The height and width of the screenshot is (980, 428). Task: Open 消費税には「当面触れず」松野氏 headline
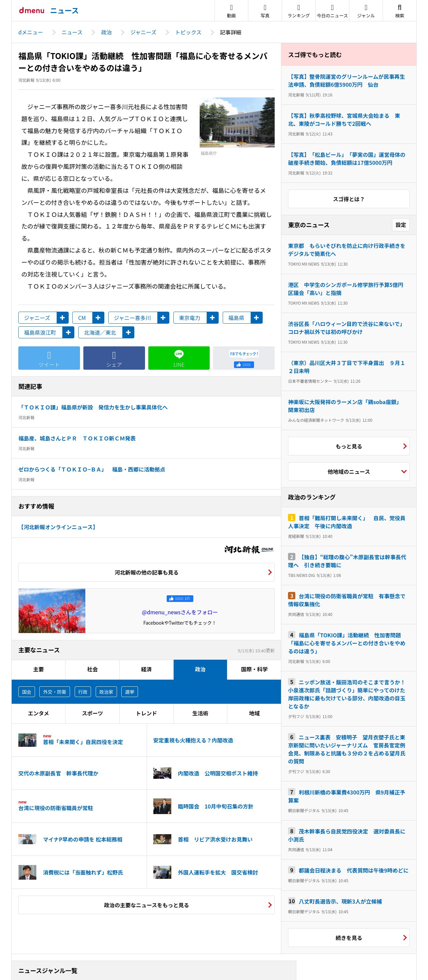[83, 872]
